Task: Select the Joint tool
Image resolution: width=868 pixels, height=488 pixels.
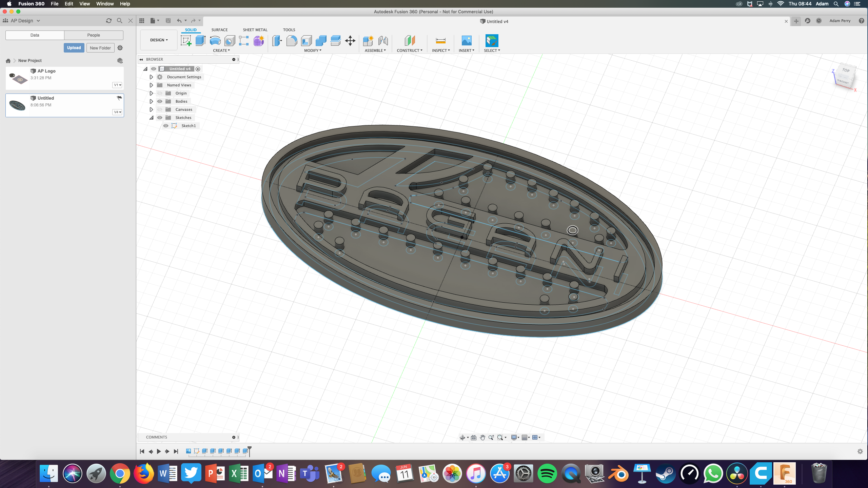Action: click(x=383, y=41)
